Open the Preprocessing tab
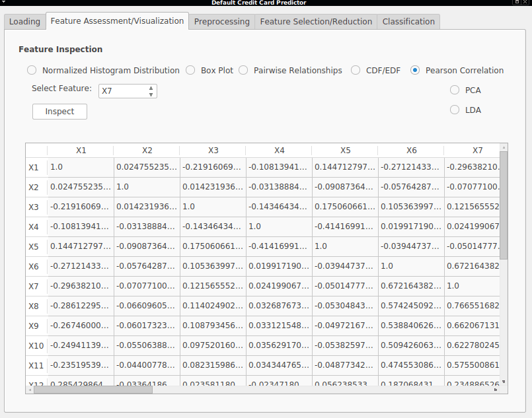This screenshot has width=532, height=418. coord(222,21)
